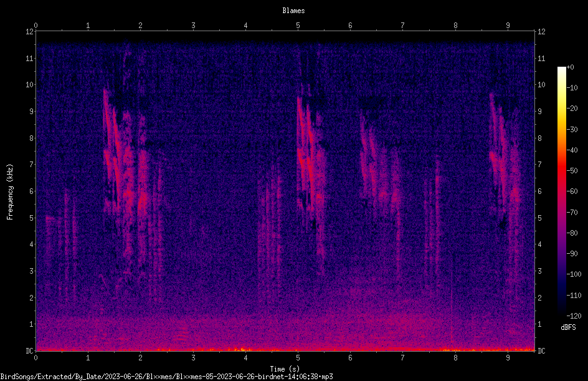Click the "8" second label on the bottom time axis
Image resolution: width=588 pixels, height=381 pixels.
point(455,358)
